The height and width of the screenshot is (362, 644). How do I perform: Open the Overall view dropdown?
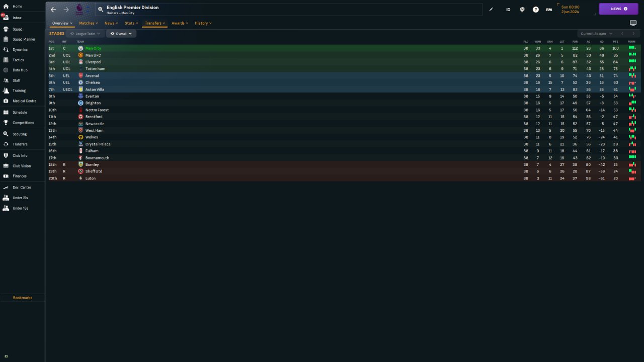[121, 34]
